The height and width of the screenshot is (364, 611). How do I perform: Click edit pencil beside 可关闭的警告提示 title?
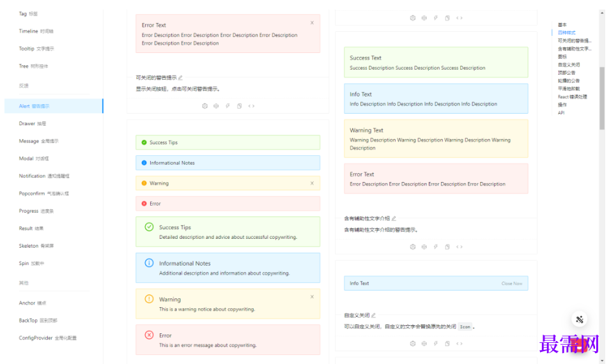[181, 78]
